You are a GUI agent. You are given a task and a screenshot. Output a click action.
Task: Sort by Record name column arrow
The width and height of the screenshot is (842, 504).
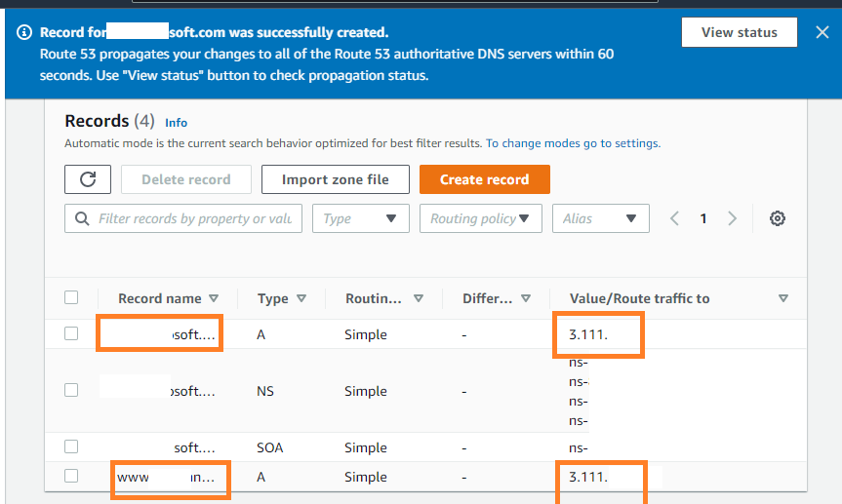pyautogui.click(x=214, y=298)
